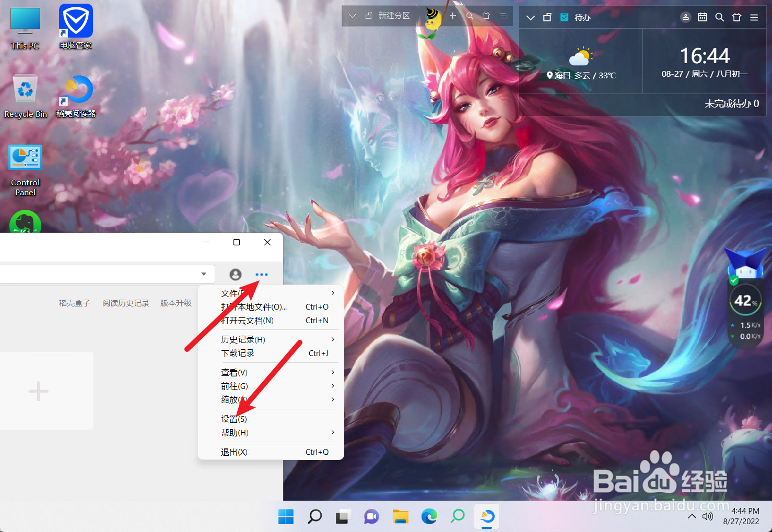Screen dimensions: 772x532
Task: Click the pin icon beside 待办
Action: pyautogui.click(x=547, y=17)
